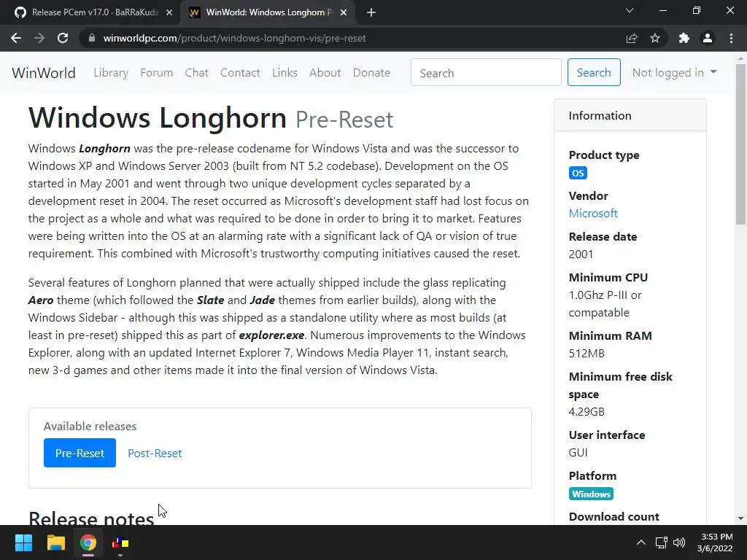Bookmark this page with the star
The height and width of the screenshot is (560, 747).
[655, 38]
